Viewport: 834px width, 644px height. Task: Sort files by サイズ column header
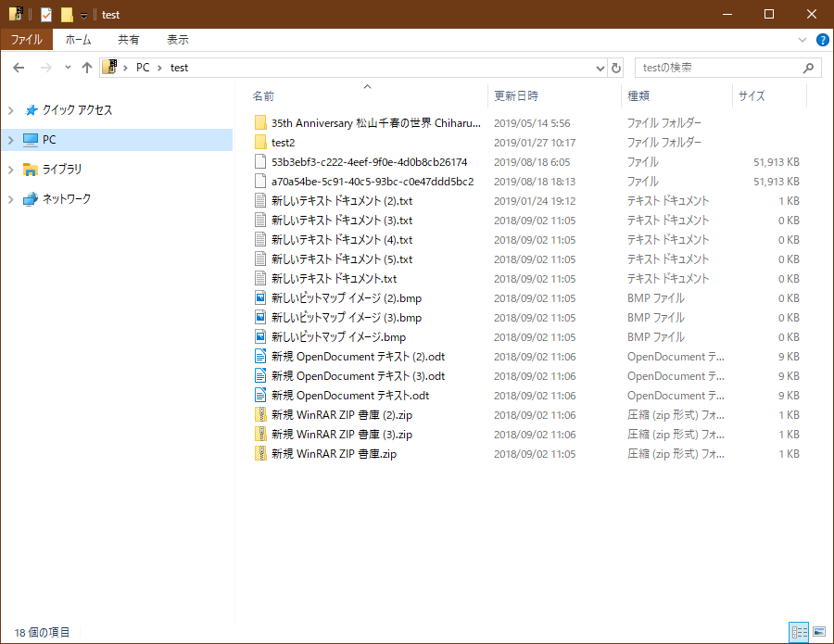click(x=751, y=95)
